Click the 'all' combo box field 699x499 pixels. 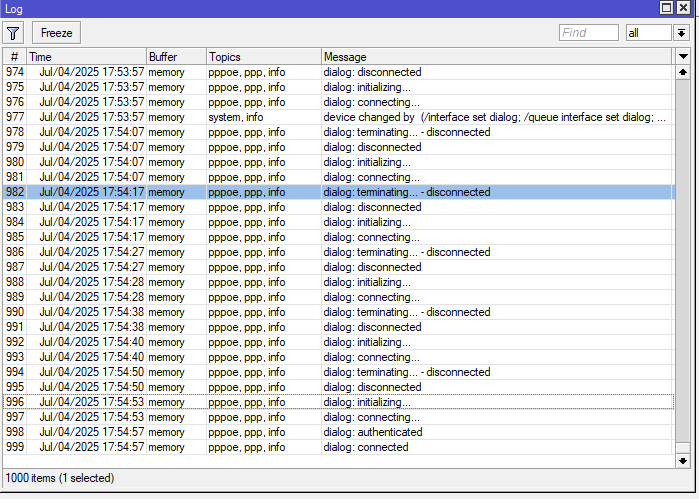point(649,33)
